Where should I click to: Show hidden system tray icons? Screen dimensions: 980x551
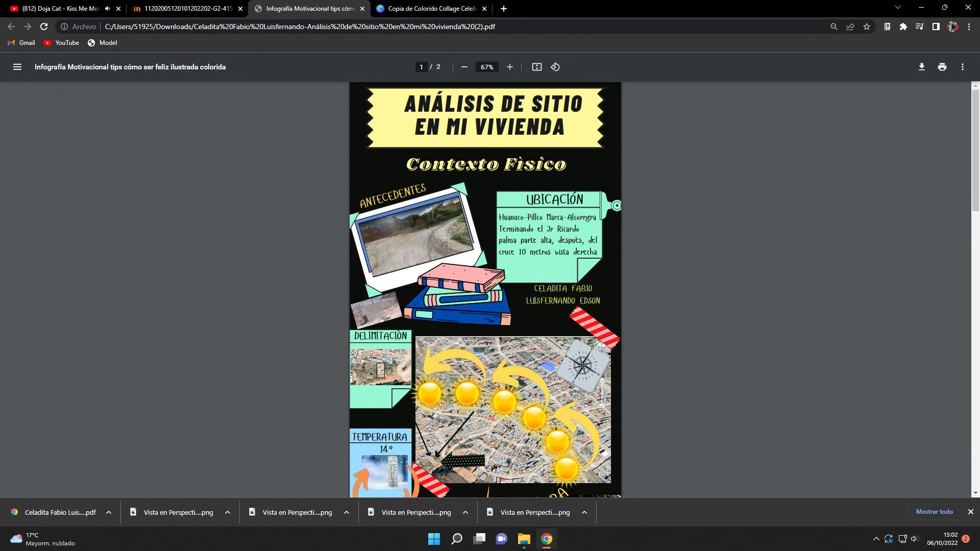[x=876, y=539]
